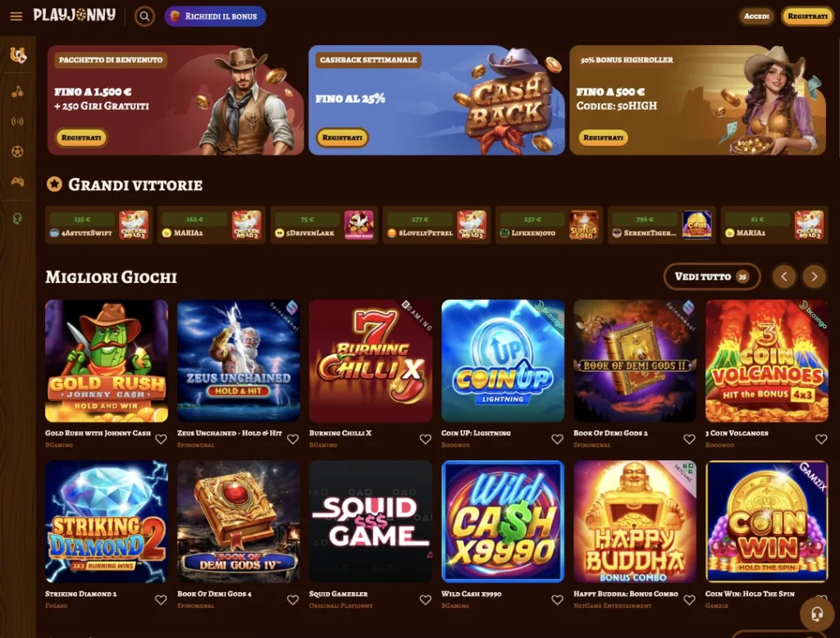Click the Accedi login button

point(756,16)
